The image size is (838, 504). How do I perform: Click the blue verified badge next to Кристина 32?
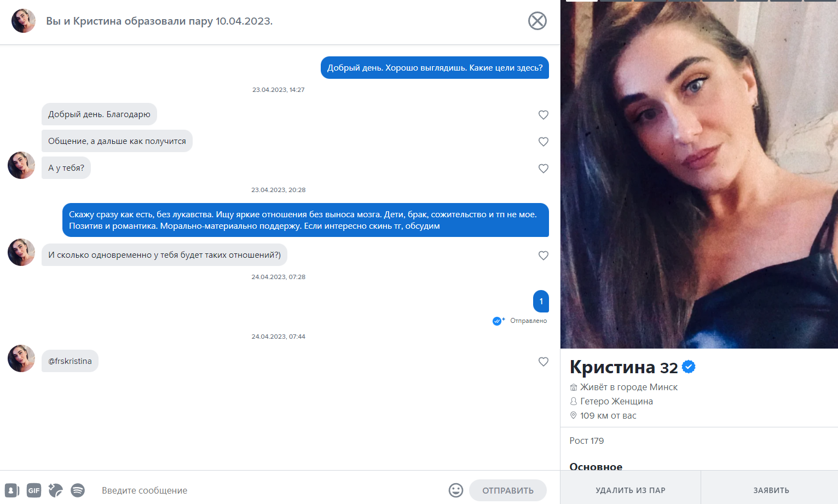tap(689, 367)
